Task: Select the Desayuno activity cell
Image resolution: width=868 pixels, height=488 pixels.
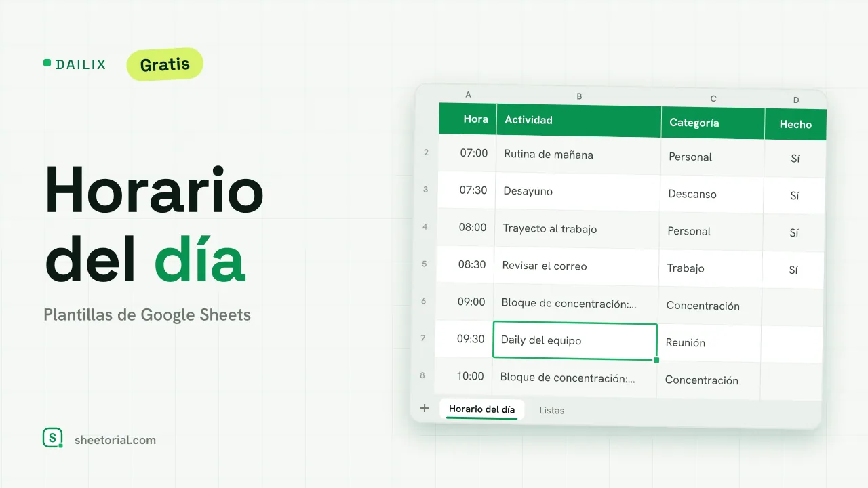Action: (578, 192)
